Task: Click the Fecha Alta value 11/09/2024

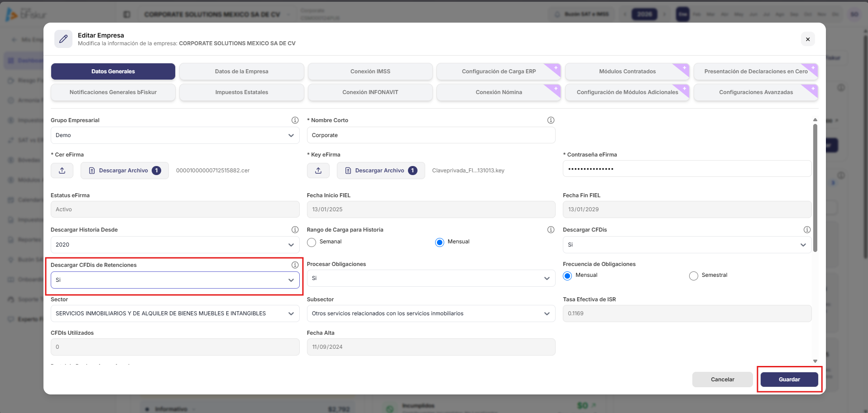Action: click(x=431, y=347)
